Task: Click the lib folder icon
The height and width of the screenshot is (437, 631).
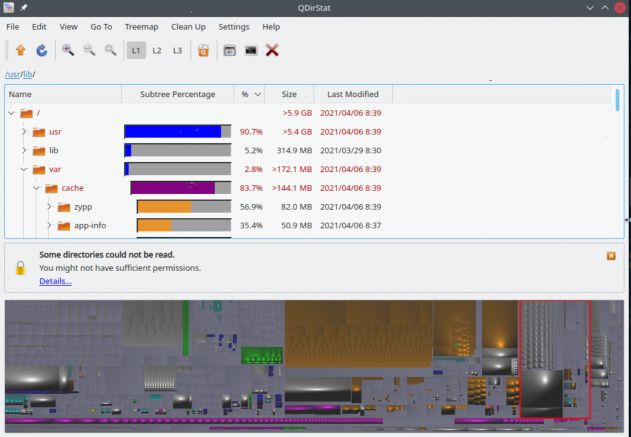Action: [x=39, y=151]
